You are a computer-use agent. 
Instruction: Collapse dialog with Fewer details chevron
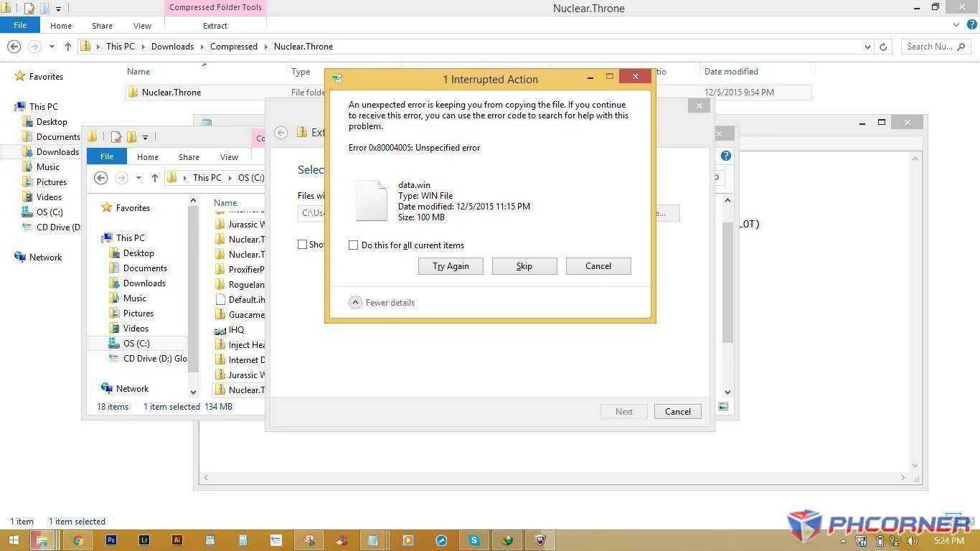(x=355, y=303)
